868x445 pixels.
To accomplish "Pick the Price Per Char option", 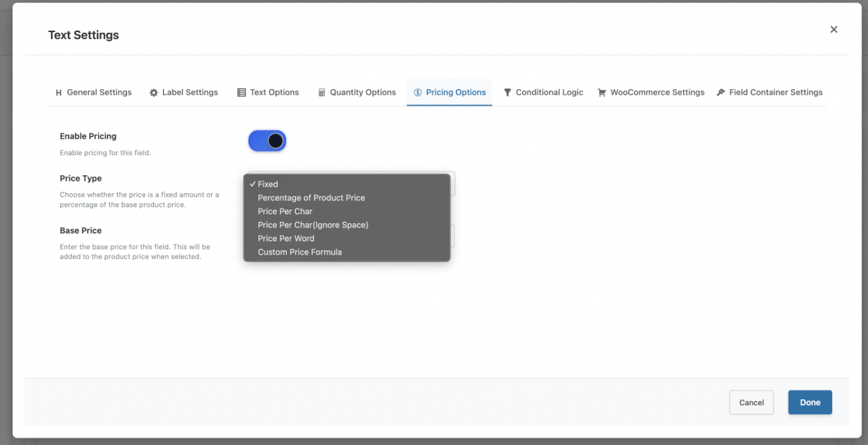I will pyautogui.click(x=285, y=211).
